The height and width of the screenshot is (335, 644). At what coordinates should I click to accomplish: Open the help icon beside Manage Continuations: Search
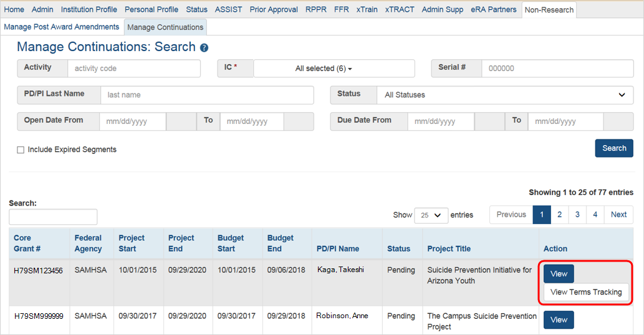point(204,48)
